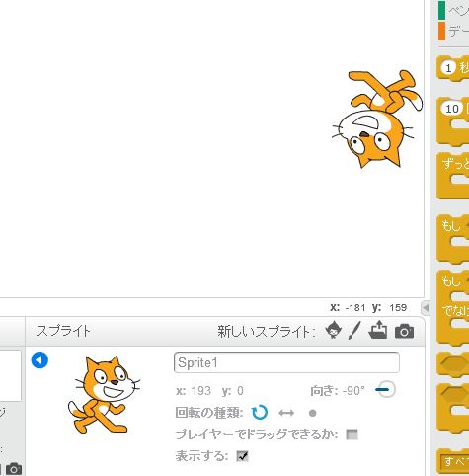Select the ずっと forever block
This screenshot has width=469, height=476.
coord(453,176)
